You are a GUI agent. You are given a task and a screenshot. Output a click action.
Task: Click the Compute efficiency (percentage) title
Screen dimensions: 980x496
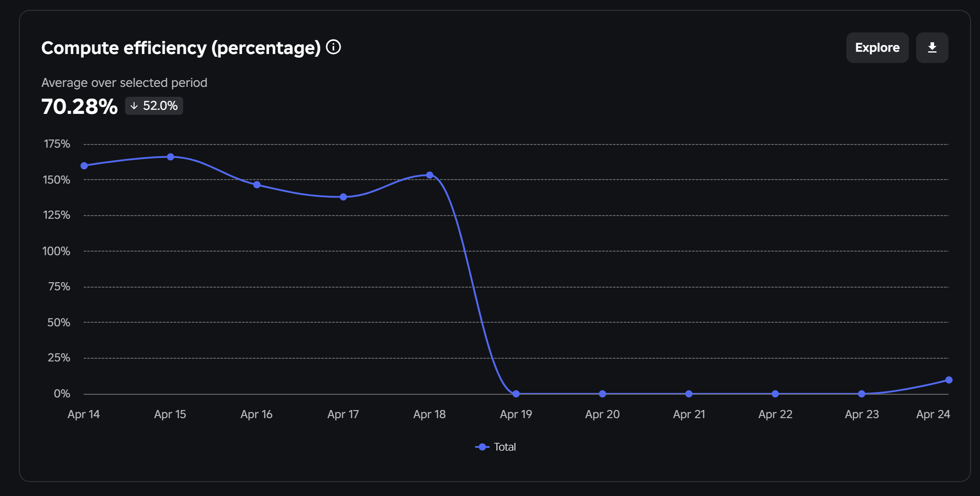181,48
